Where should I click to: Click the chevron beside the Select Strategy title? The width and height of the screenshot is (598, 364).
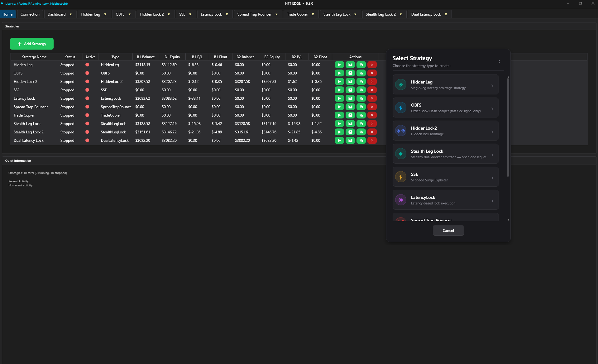click(499, 61)
